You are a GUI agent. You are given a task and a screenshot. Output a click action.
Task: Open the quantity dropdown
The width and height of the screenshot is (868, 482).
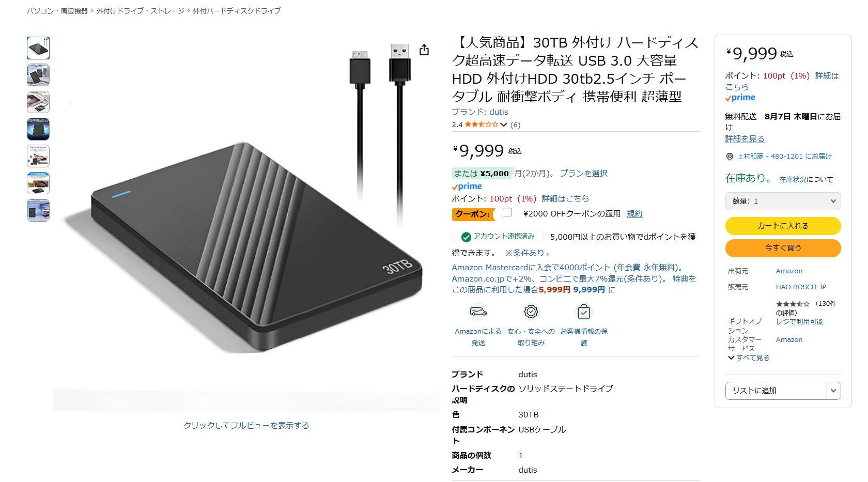783,201
